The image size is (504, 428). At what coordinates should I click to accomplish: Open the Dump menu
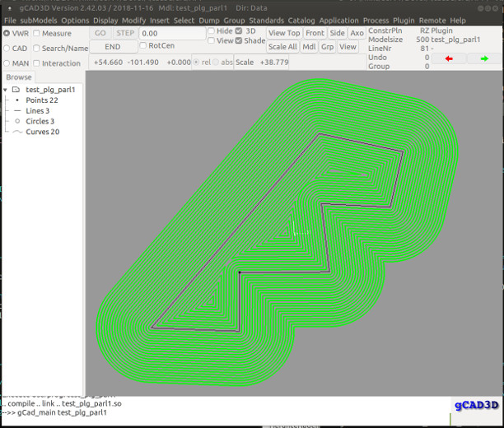[209, 21]
